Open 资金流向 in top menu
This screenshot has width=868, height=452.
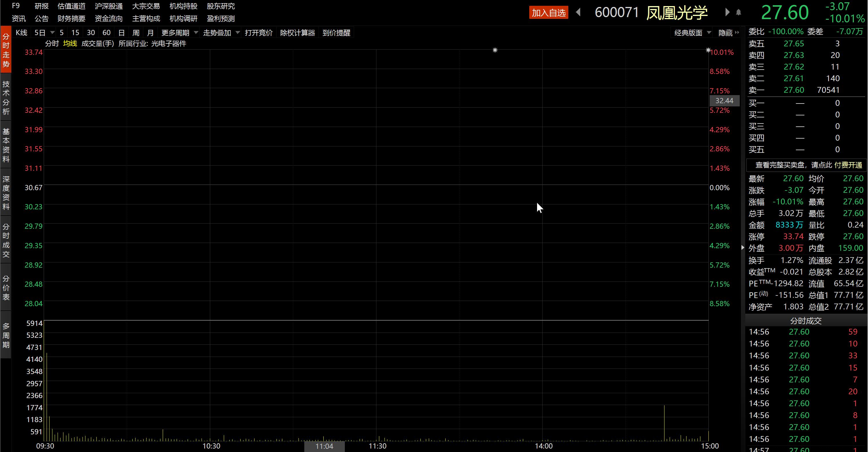point(109,19)
